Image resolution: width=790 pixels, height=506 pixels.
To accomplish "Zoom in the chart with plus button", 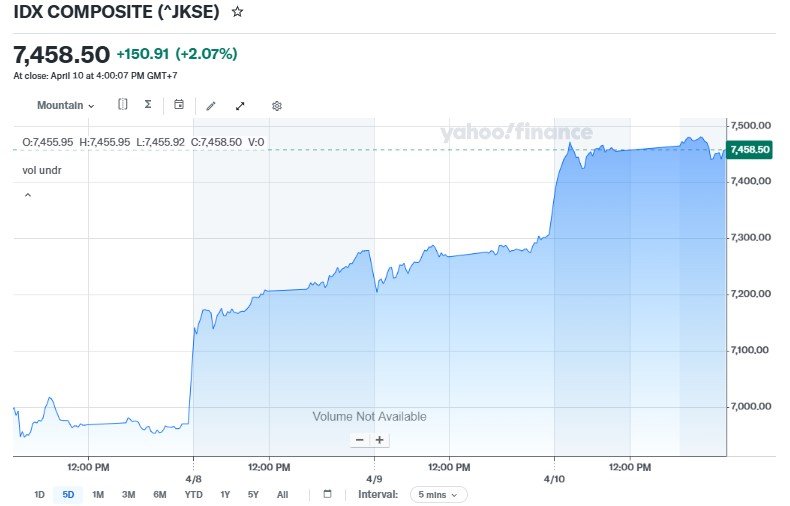I will click(x=380, y=440).
